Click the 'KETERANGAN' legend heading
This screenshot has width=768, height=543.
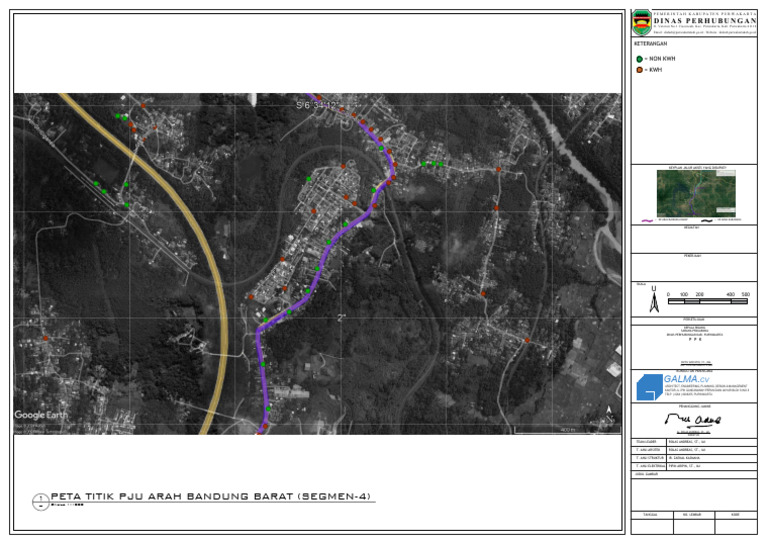(x=651, y=44)
